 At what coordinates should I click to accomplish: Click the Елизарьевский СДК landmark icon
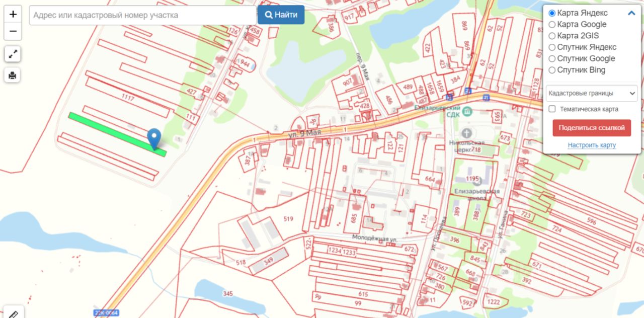point(467,111)
